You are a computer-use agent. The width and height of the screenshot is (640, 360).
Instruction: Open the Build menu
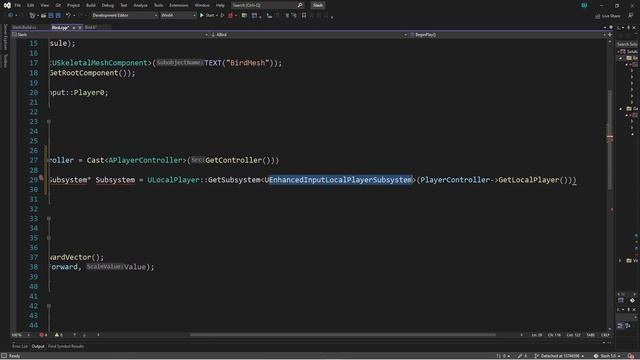coord(91,5)
